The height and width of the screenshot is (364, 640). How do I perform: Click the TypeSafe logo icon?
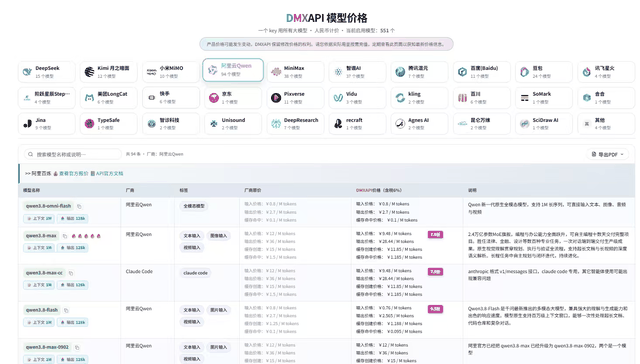point(89,124)
